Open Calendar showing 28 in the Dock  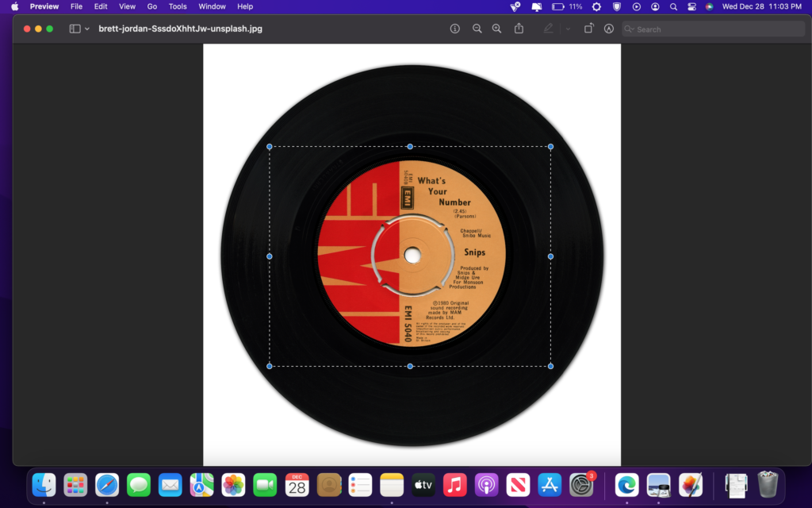pyautogui.click(x=297, y=485)
